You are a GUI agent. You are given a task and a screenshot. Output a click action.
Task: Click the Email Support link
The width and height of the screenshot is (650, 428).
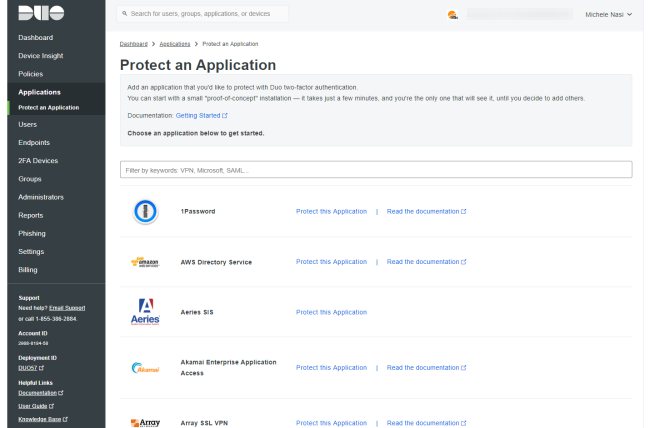67,308
